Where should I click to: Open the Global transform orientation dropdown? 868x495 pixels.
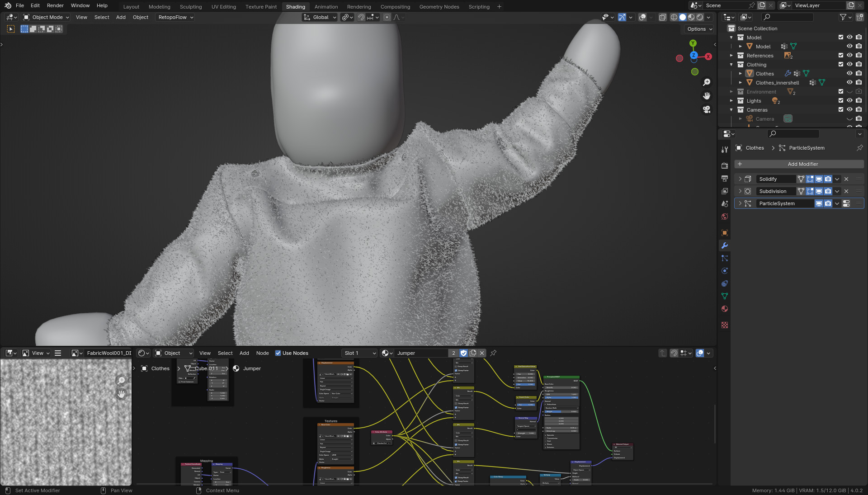[320, 17]
